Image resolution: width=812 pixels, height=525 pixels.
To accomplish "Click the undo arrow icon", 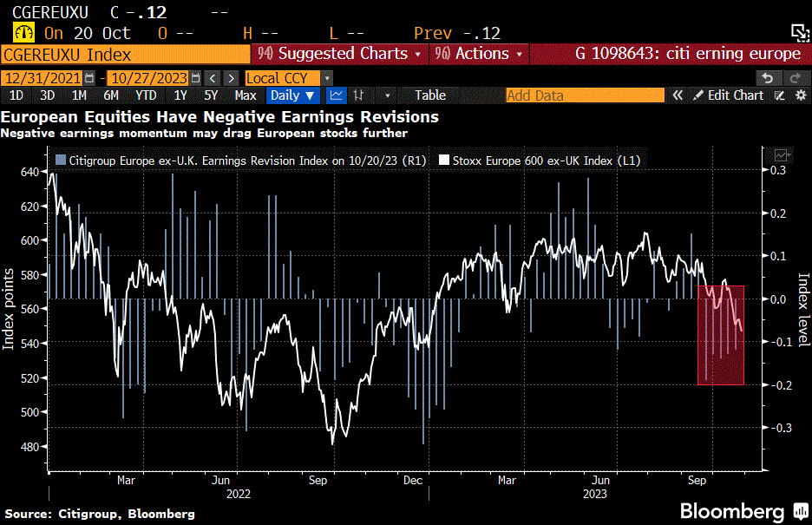I will [x=768, y=78].
